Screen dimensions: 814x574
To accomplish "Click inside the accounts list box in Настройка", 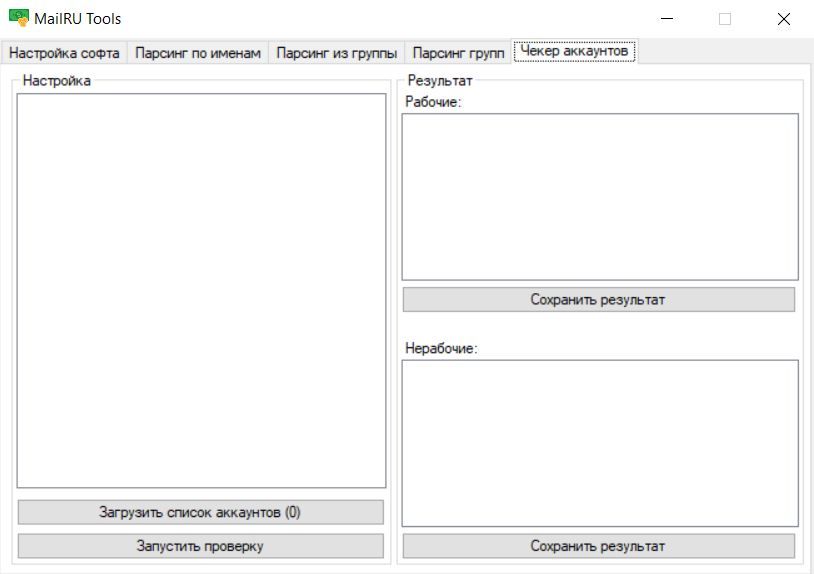I will click(x=201, y=290).
